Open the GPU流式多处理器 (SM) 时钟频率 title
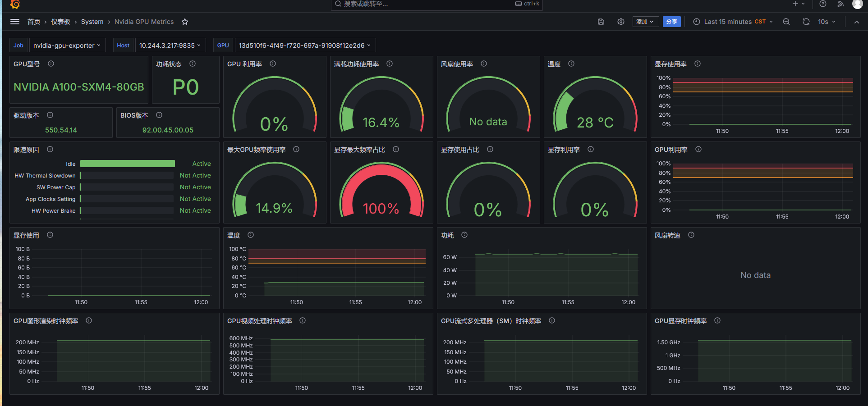The height and width of the screenshot is (406, 868). [x=491, y=321]
